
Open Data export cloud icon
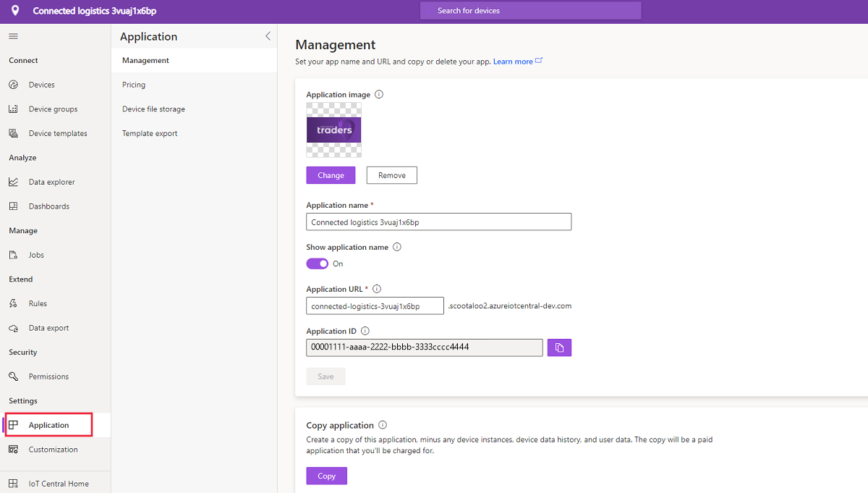13,328
